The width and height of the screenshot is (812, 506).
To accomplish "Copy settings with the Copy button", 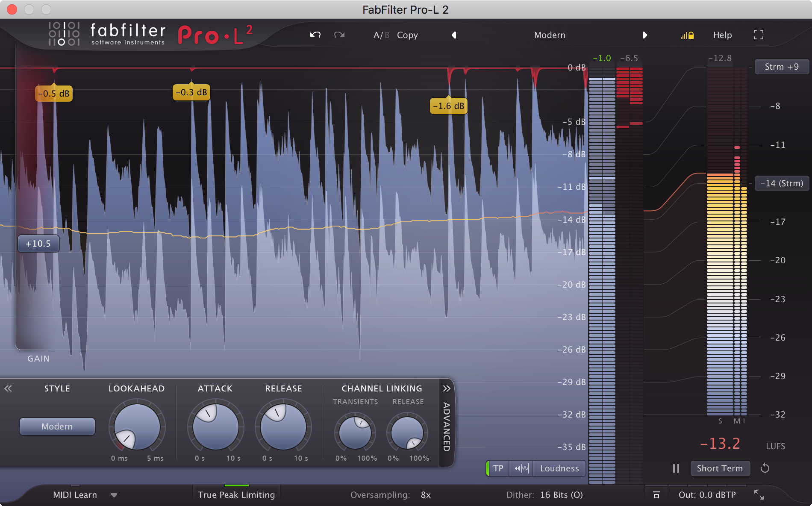I will [407, 35].
